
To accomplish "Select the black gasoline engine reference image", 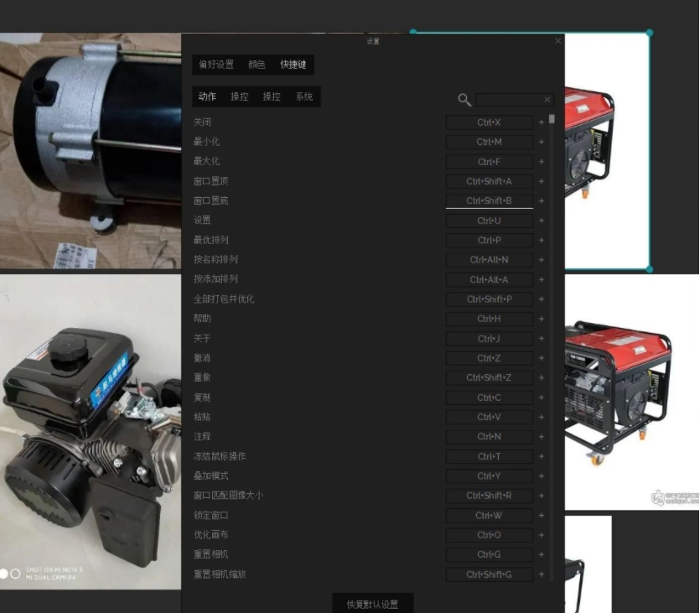I will pos(91,432).
